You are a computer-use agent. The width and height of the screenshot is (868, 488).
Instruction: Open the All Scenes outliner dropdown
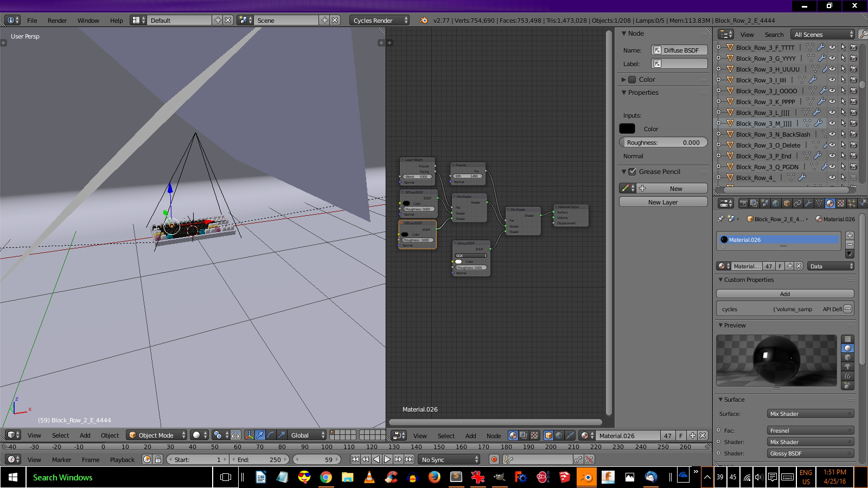822,34
